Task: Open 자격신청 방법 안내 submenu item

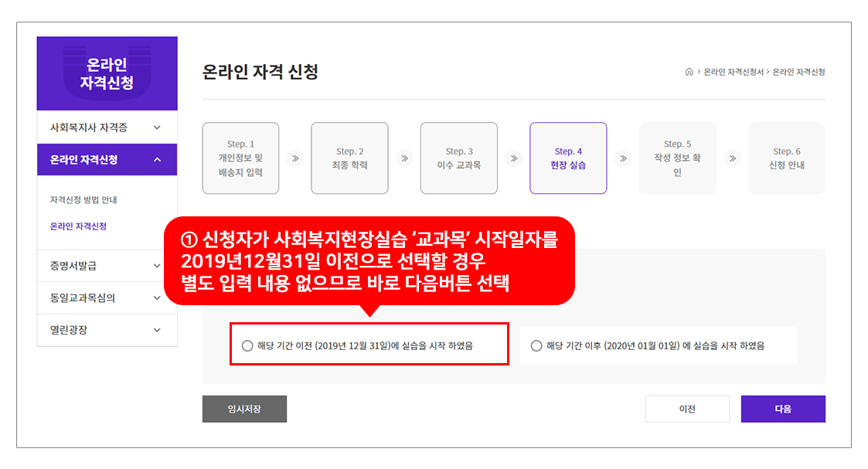Action: point(83,200)
